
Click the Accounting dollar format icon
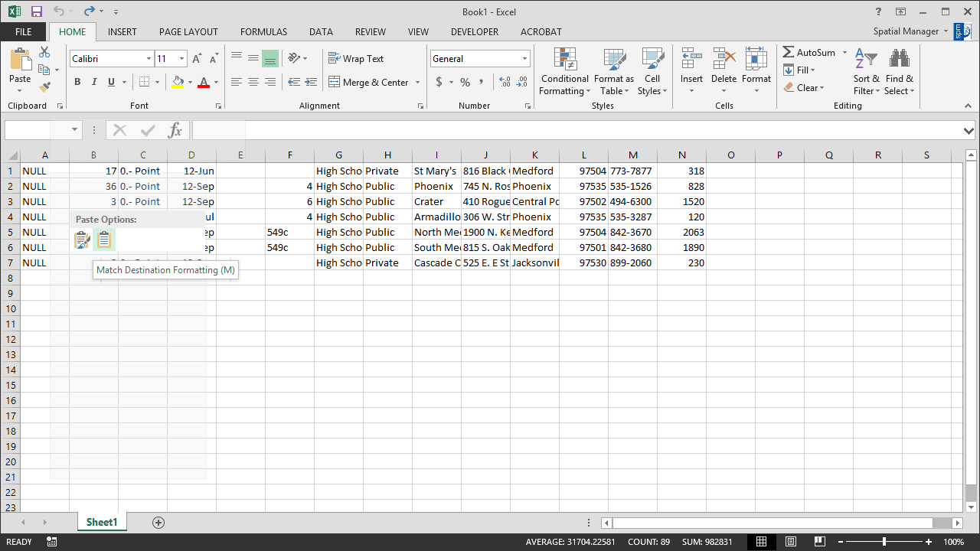pos(439,82)
